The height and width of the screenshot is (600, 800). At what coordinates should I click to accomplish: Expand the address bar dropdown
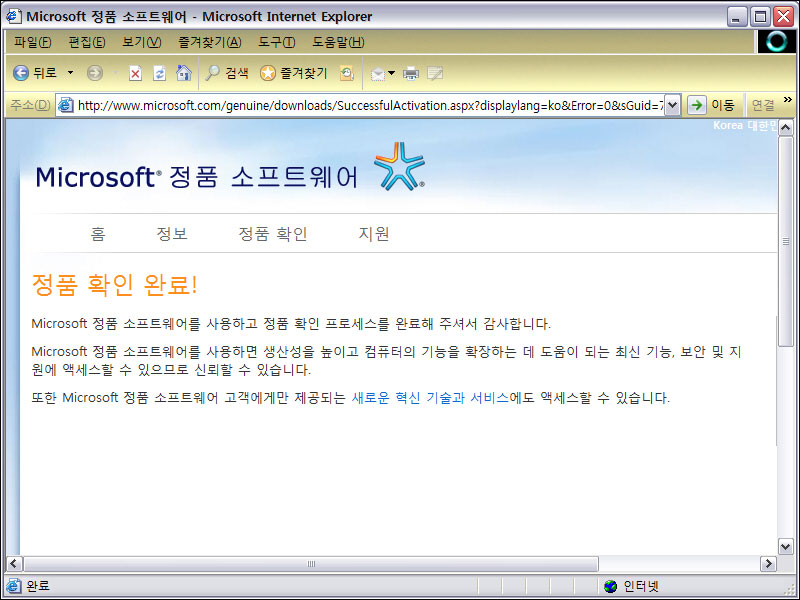(x=673, y=106)
